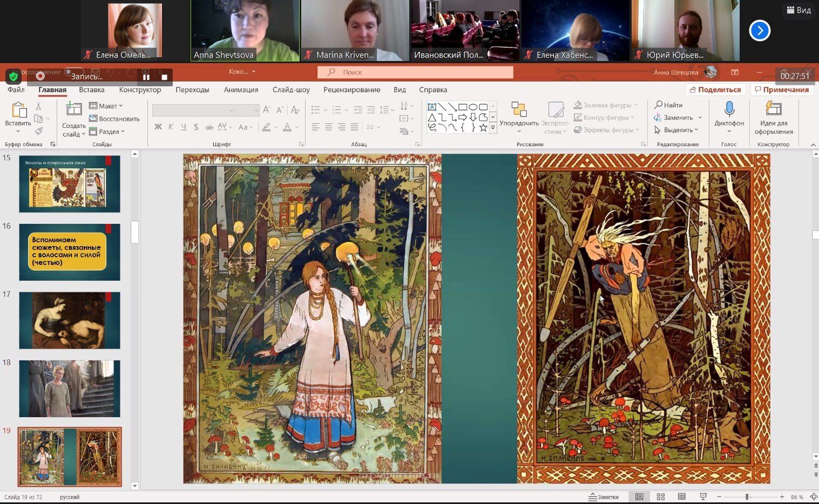The image size is (819, 504).
Task: Click the blue next-participants arrow in Zoom
Action: coord(760,31)
